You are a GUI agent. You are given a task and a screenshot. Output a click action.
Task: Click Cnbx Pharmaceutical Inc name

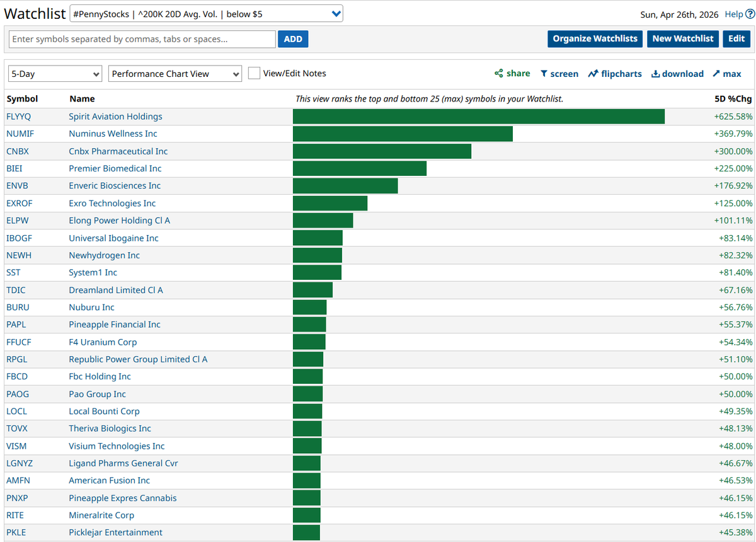[118, 151]
